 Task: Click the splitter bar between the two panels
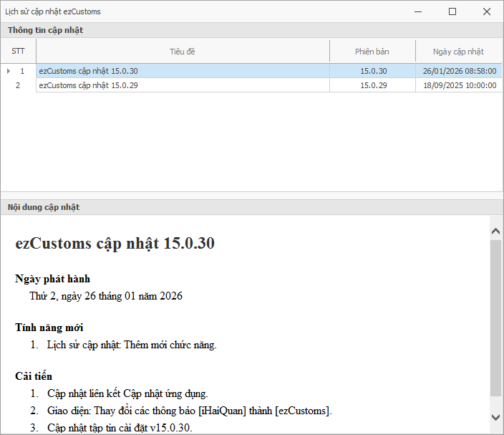pyautogui.click(x=252, y=196)
